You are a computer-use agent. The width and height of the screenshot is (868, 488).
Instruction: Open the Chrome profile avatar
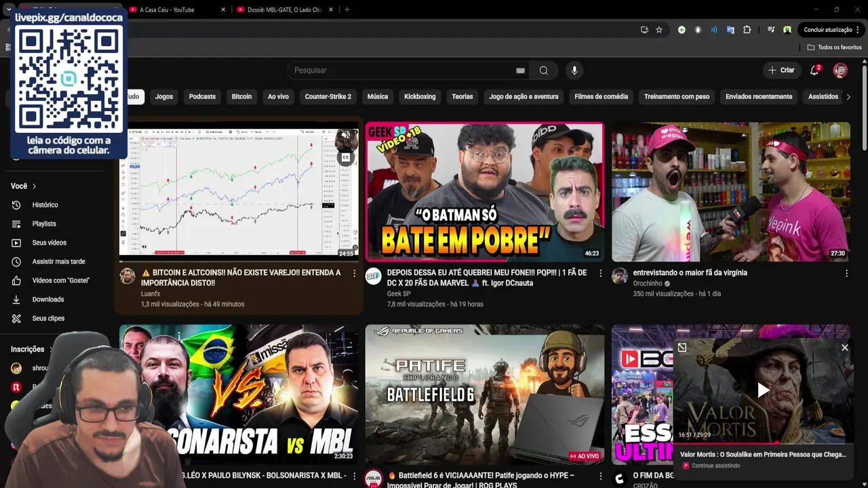click(787, 30)
